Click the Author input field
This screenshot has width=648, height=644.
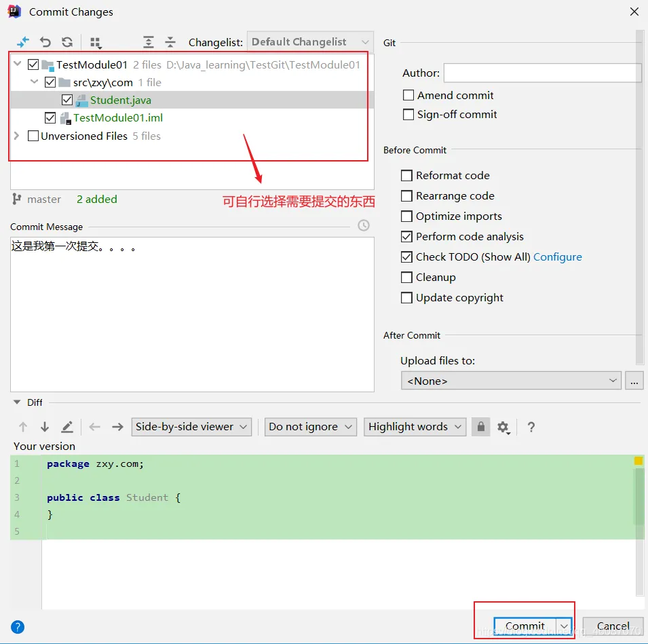point(542,73)
